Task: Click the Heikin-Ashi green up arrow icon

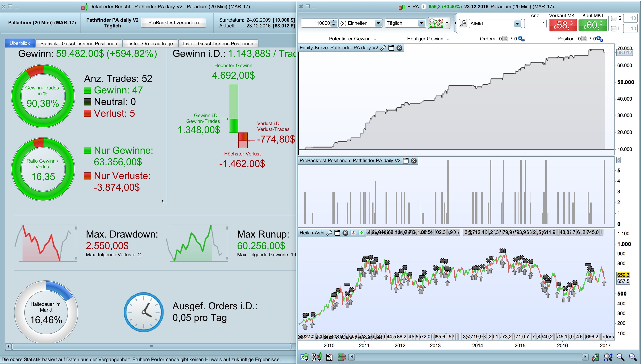Action: [361, 233]
